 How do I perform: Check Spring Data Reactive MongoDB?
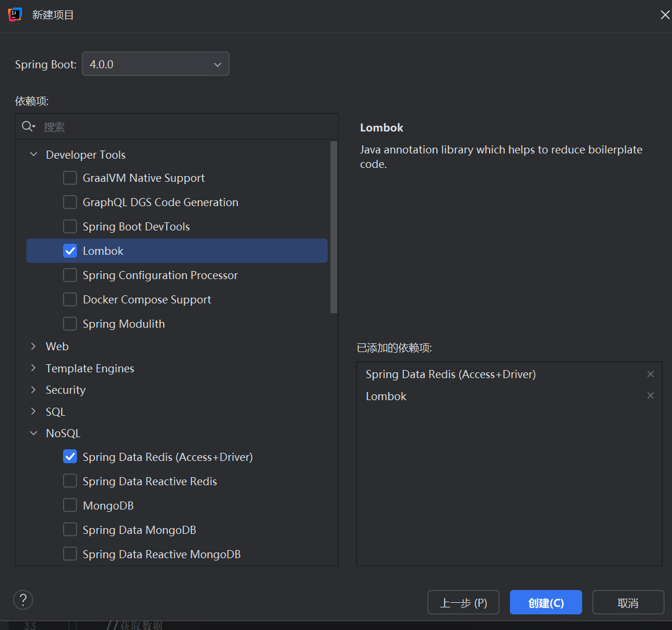coord(70,554)
